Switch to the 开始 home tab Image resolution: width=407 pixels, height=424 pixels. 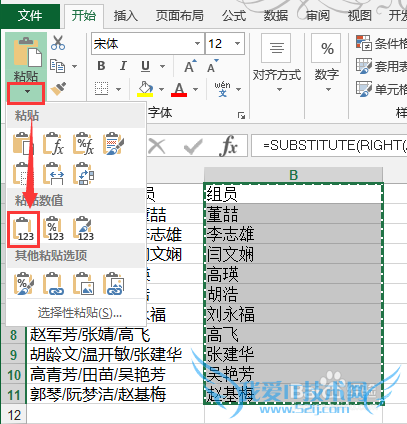84,16
